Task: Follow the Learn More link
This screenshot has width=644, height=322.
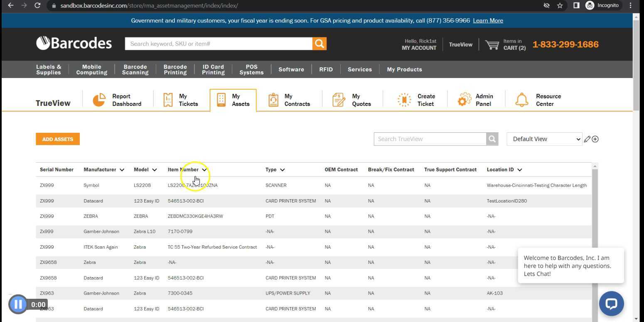Action: tap(488, 20)
